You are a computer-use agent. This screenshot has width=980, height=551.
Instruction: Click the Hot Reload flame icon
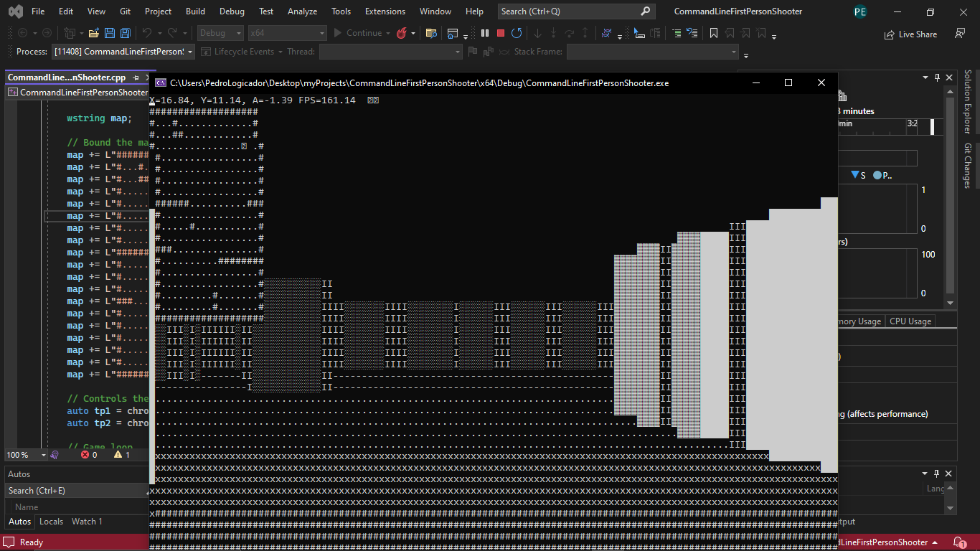(402, 33)
